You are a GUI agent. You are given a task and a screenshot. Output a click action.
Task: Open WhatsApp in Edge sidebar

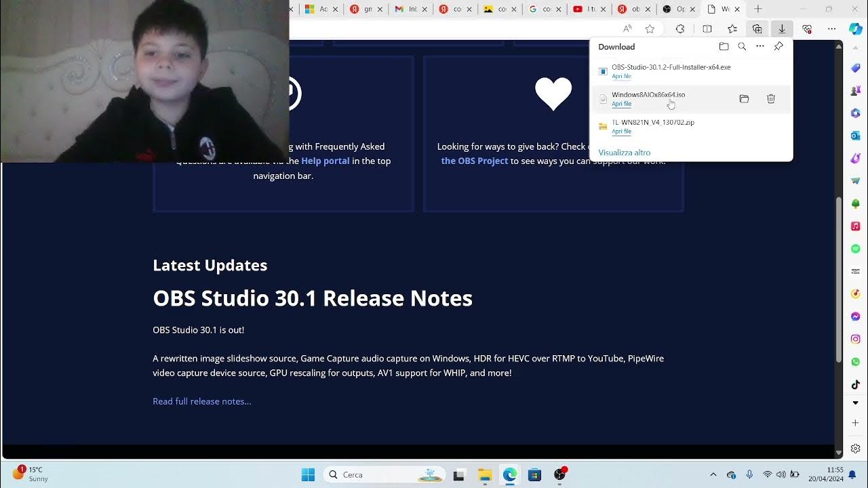[x=856, y=362]
